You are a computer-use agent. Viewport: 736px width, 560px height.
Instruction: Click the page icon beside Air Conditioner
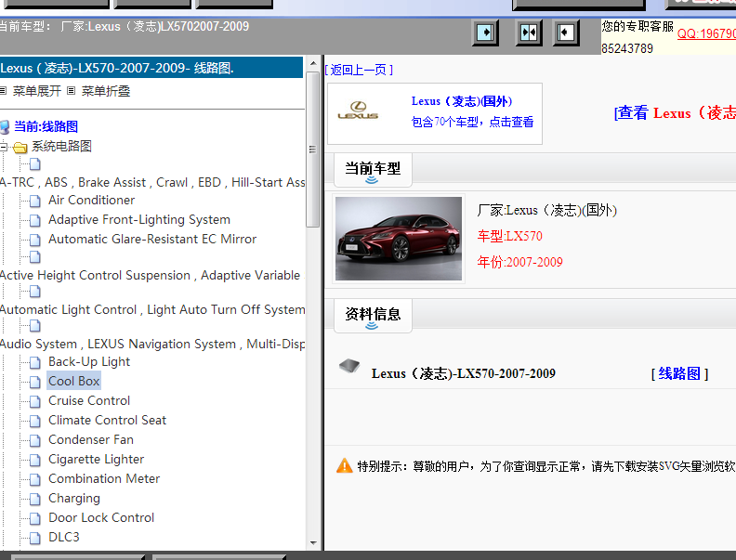34,201
